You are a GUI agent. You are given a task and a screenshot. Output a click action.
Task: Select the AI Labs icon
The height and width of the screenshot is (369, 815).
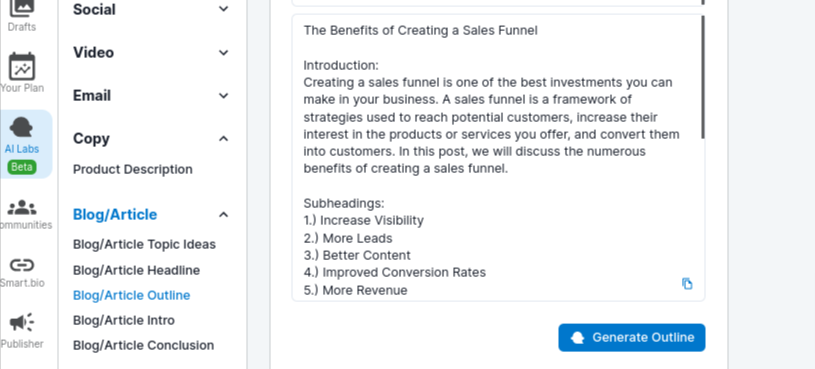(22, 128)
